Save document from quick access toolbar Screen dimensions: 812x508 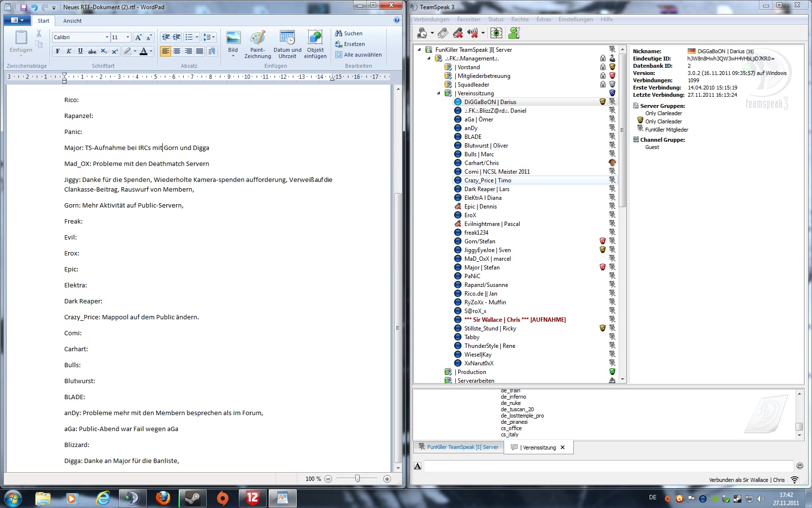[24, 7]
